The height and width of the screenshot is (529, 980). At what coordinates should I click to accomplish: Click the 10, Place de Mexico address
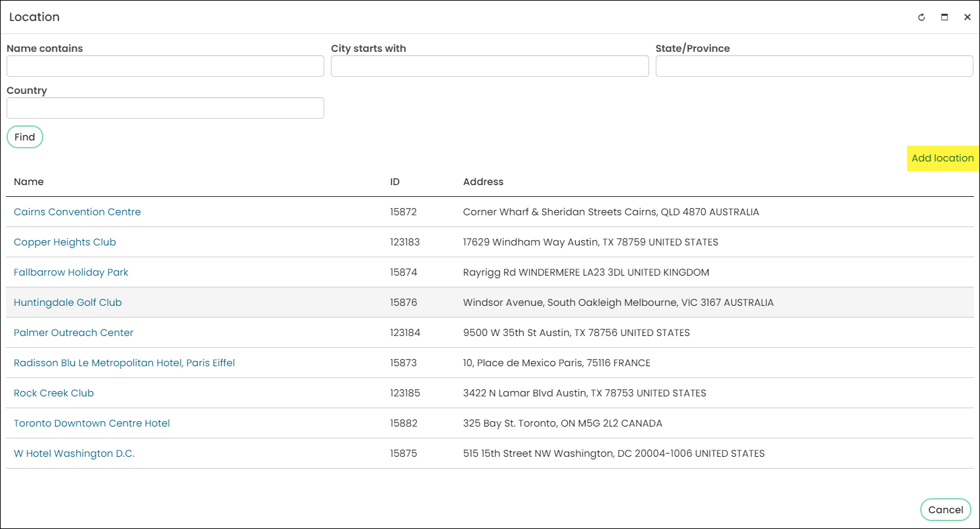(x=557, y=363)
